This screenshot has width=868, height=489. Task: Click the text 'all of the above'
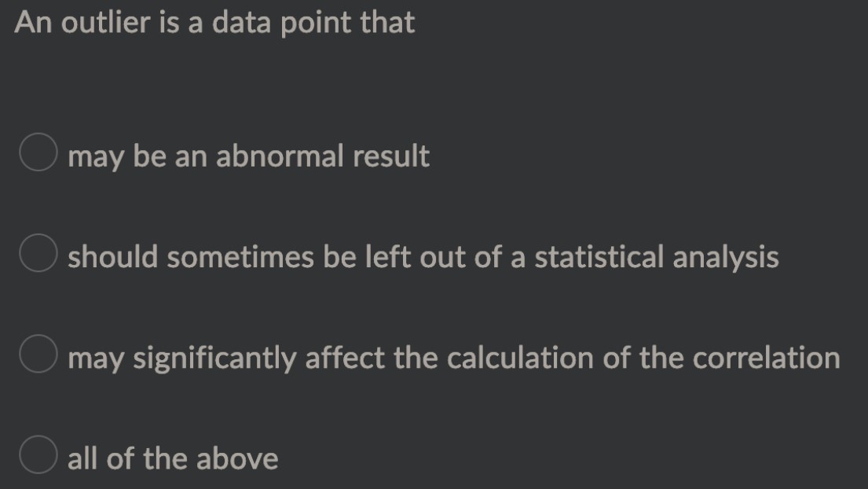click(173, 457)
